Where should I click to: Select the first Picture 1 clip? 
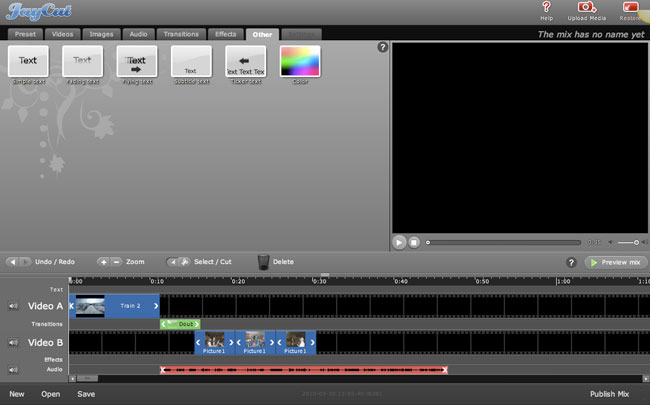(x=214, y=342)
